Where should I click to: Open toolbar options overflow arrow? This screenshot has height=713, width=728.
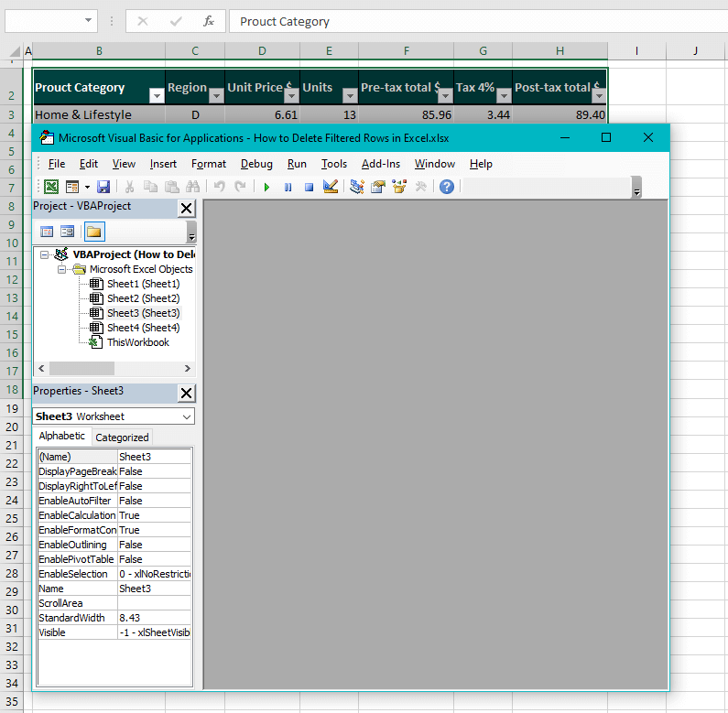(636, 188)
